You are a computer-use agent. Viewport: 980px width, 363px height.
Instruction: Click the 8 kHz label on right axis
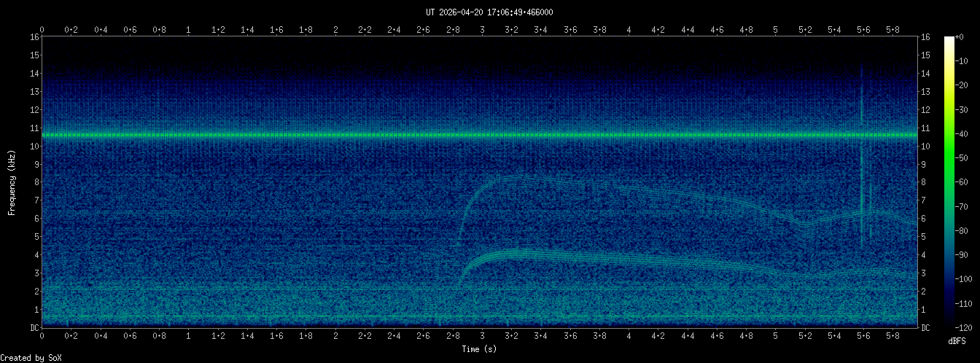924,182
